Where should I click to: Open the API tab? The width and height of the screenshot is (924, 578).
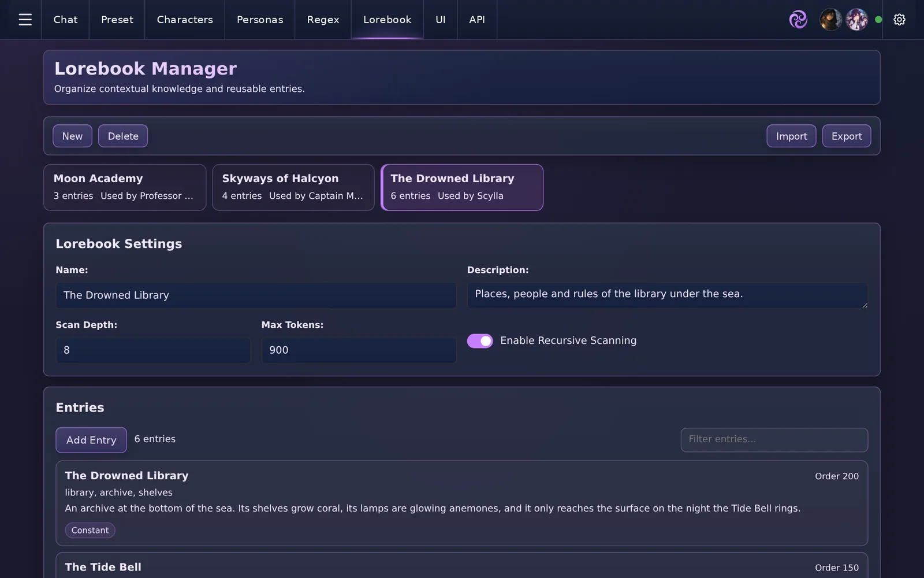(477, 20)
